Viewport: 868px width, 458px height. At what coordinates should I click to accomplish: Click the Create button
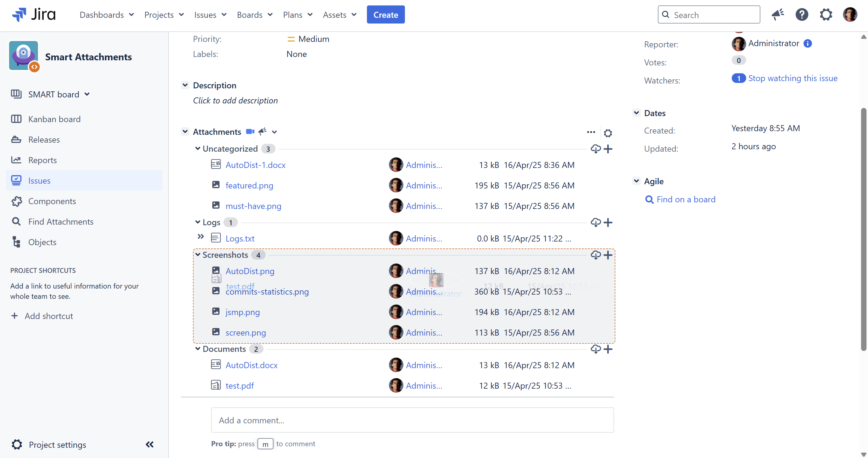(386, 15)
